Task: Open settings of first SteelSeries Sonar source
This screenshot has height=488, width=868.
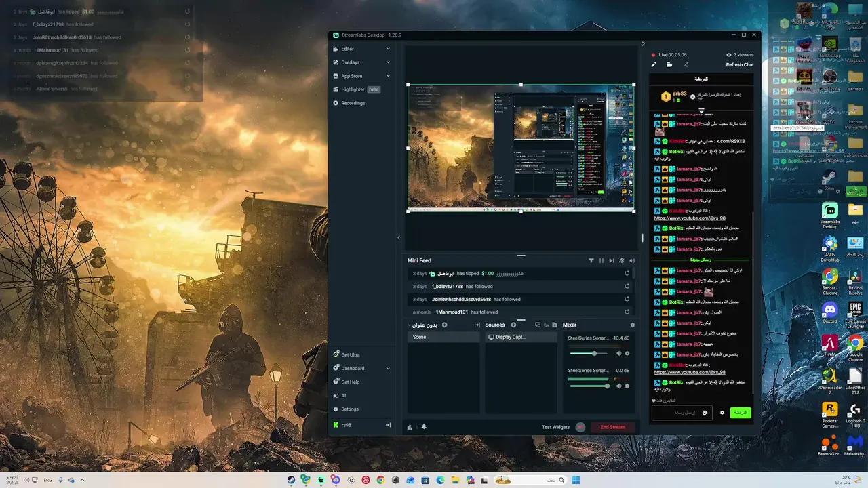Action: click(x=627, y=353)
